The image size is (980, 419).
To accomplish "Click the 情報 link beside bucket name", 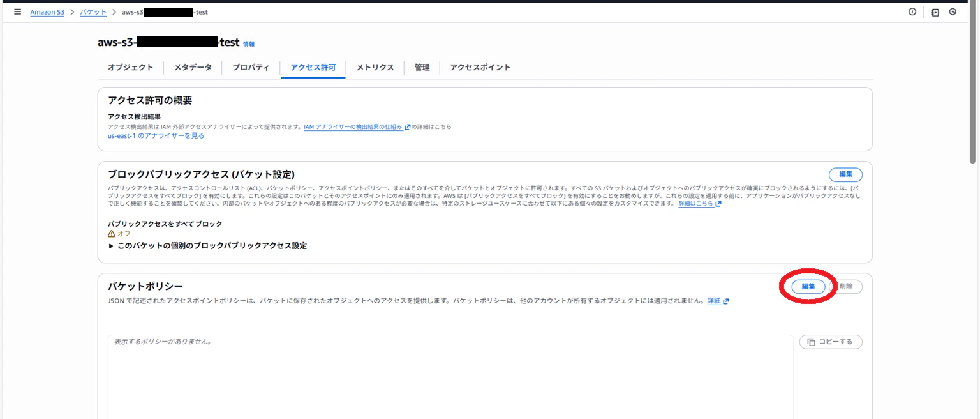I will [x=249, y=44].
